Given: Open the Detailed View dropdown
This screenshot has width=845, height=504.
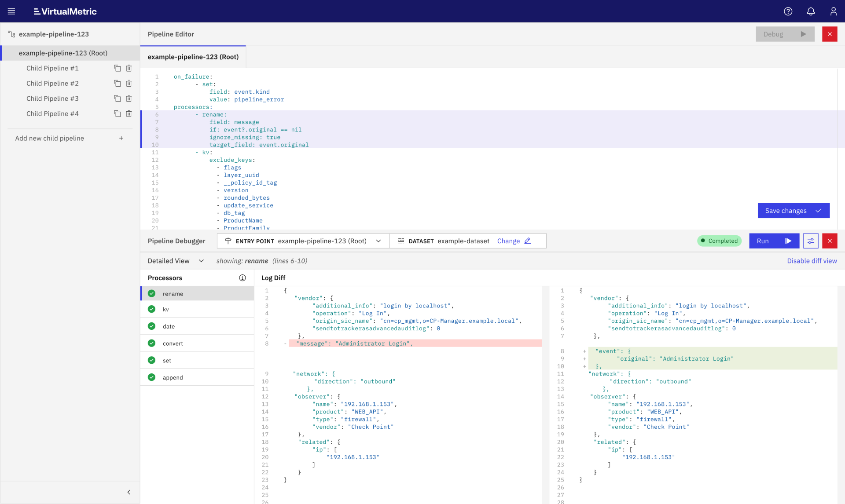Looking at the screenshot, I should 176,261.
